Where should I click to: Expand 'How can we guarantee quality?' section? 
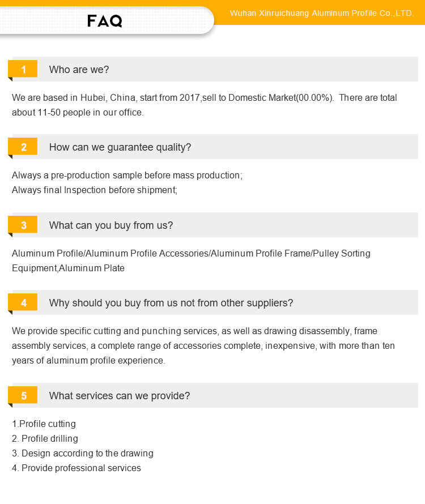pos(120,147)
